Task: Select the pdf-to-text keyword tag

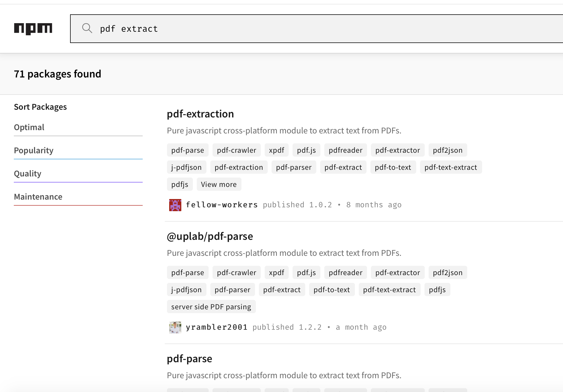Action: point(393,167)
